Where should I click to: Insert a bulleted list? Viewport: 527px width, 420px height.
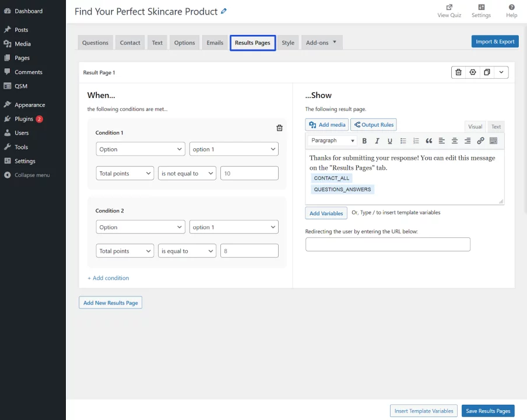[x=403, y=141]
